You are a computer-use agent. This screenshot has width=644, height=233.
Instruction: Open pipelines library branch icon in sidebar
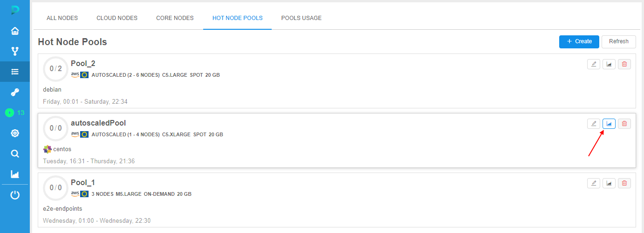(15, 51)
